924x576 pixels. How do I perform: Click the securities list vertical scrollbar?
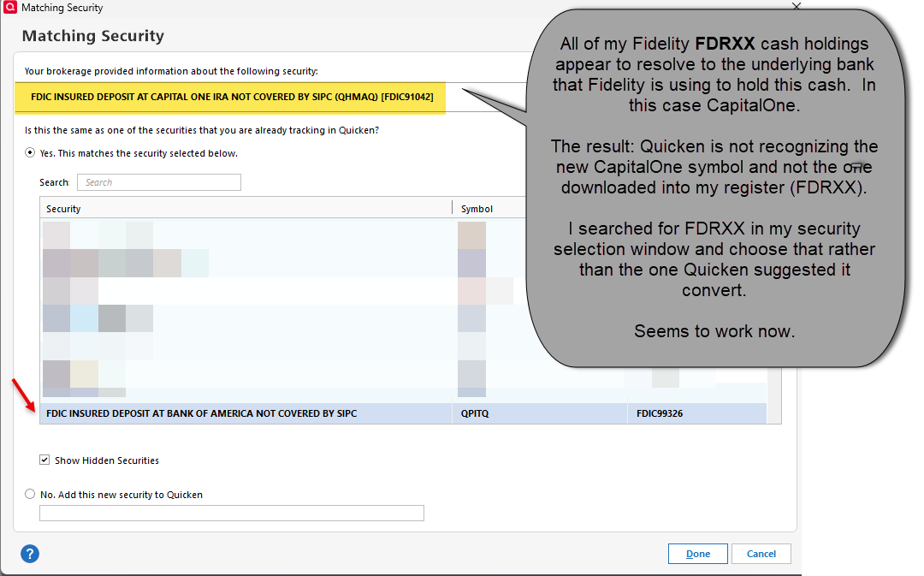click(774, 396)
